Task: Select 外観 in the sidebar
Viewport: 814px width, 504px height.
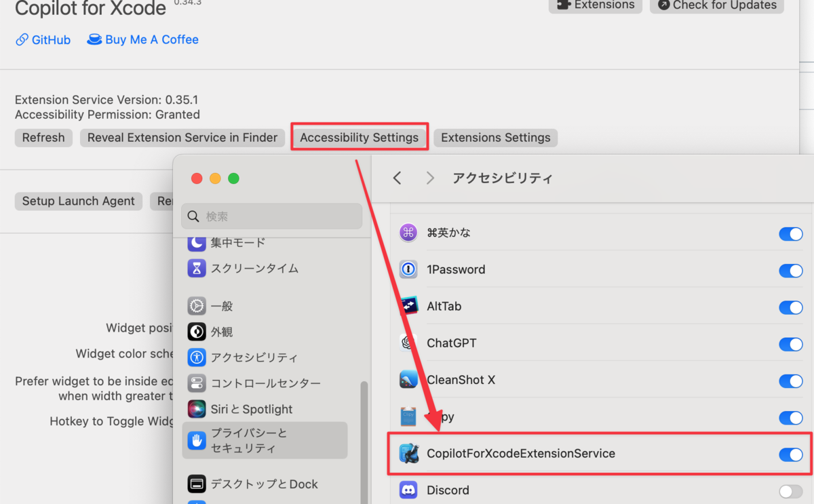Action: click(210, 332)
